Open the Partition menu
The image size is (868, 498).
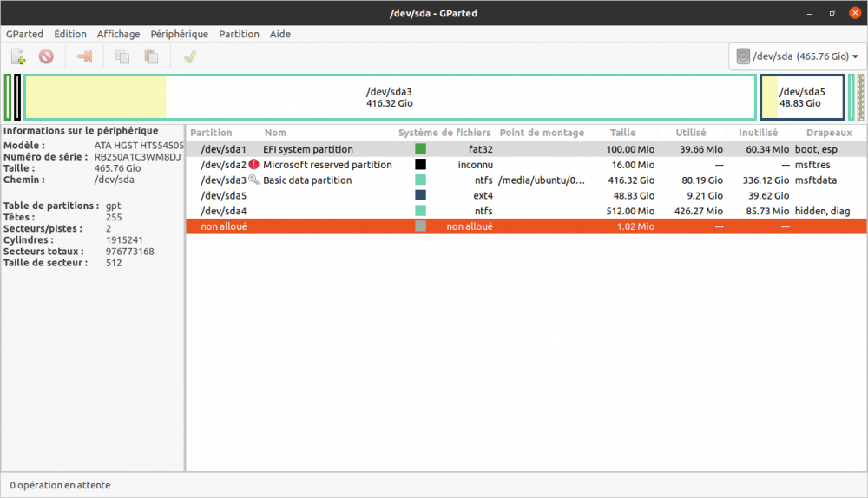click(239, 34)
